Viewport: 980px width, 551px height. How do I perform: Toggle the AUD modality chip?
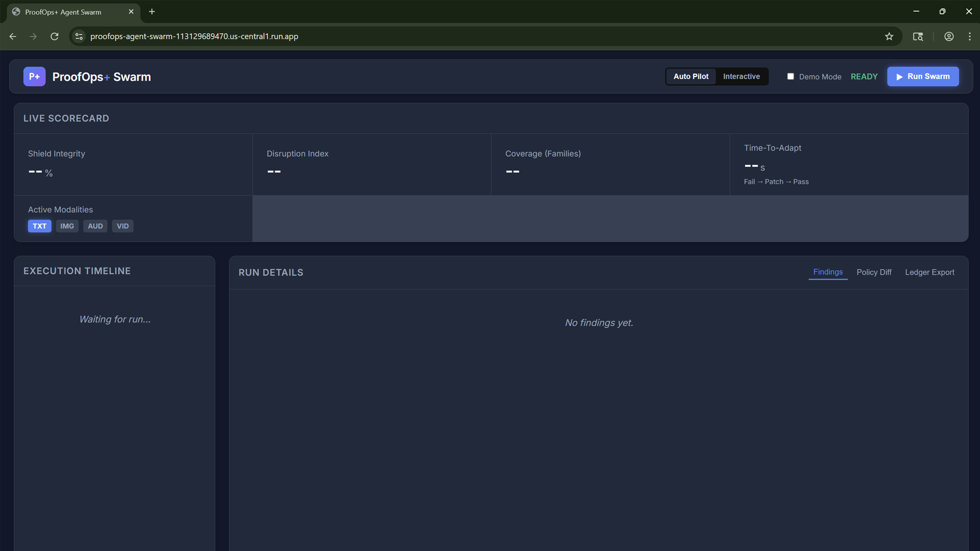coord(95,226)
